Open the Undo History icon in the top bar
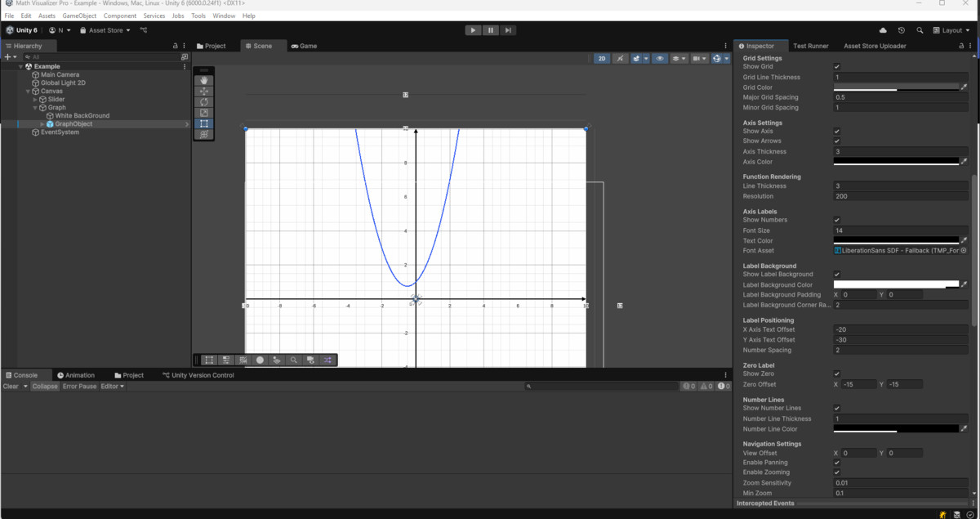Viewport: 980px width, 519px height. tap(901, 30)
